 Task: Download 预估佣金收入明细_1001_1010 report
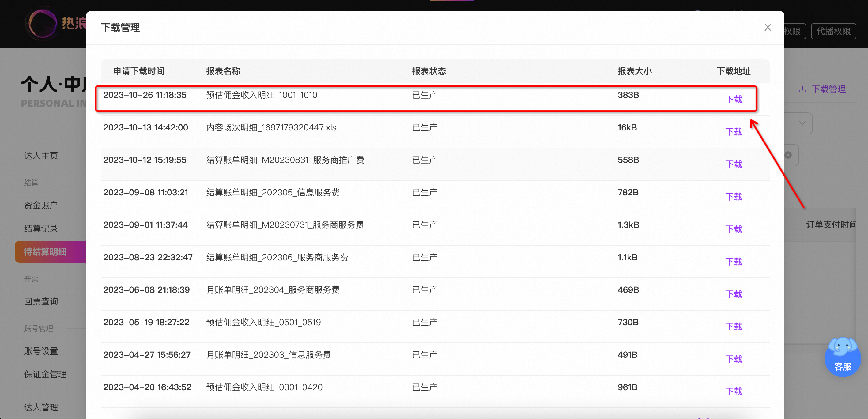[734, 100]
